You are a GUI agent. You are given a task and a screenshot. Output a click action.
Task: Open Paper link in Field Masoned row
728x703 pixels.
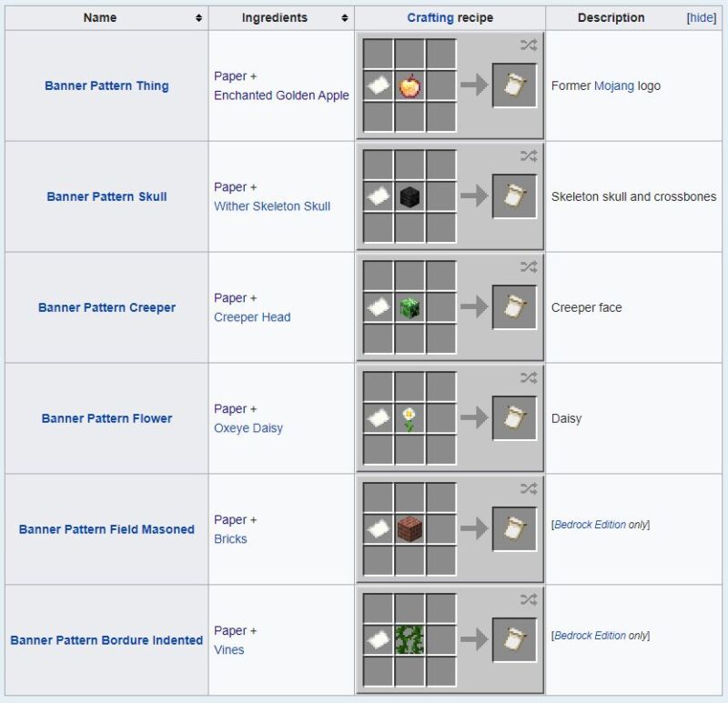[x=230, y=519]
